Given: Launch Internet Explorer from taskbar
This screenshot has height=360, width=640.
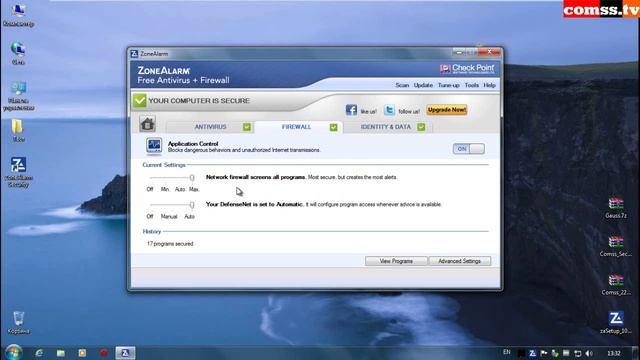Looking at the screenshot, I should (x=39, y=353).
